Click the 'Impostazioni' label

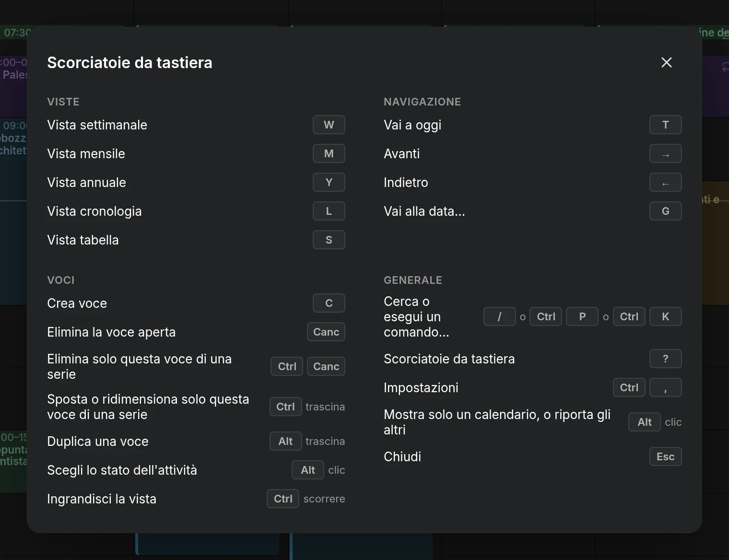pyautogui.click(x=421, y=387)
